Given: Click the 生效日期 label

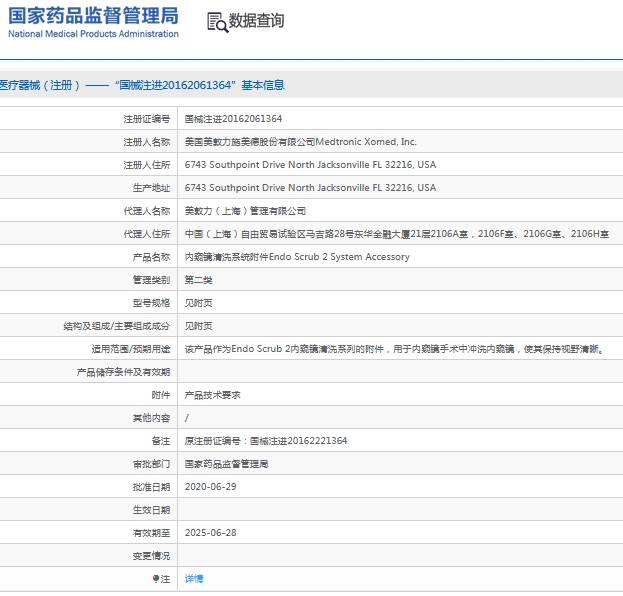Looking at the screenshot, I should point(151,510).
